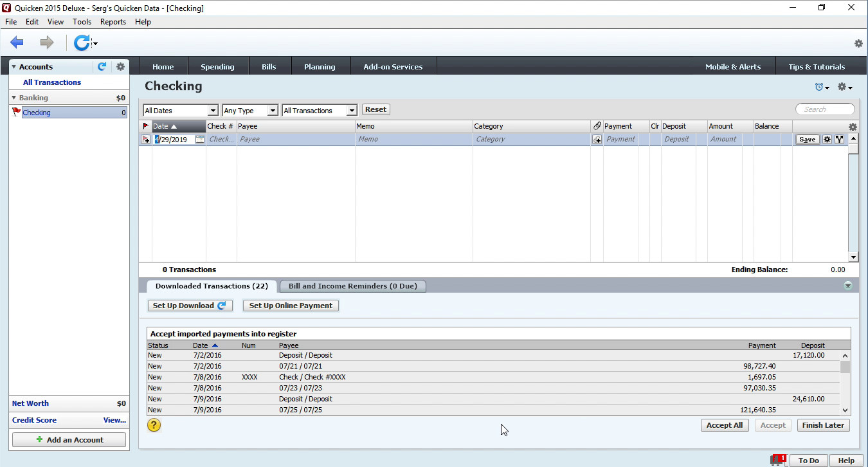Save the new transaction entry
The width and height of the screenshot is (868, 467).
(x=808, y=139)
